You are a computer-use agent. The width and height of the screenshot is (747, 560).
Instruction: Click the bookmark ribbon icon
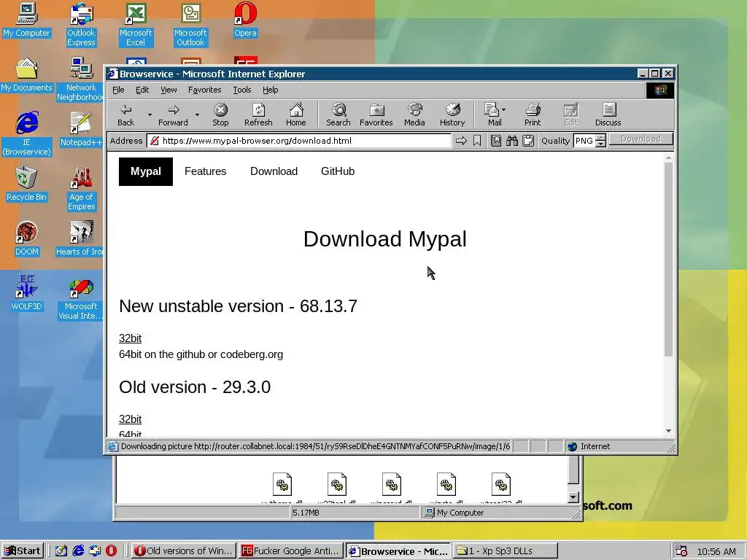(477, 141)
